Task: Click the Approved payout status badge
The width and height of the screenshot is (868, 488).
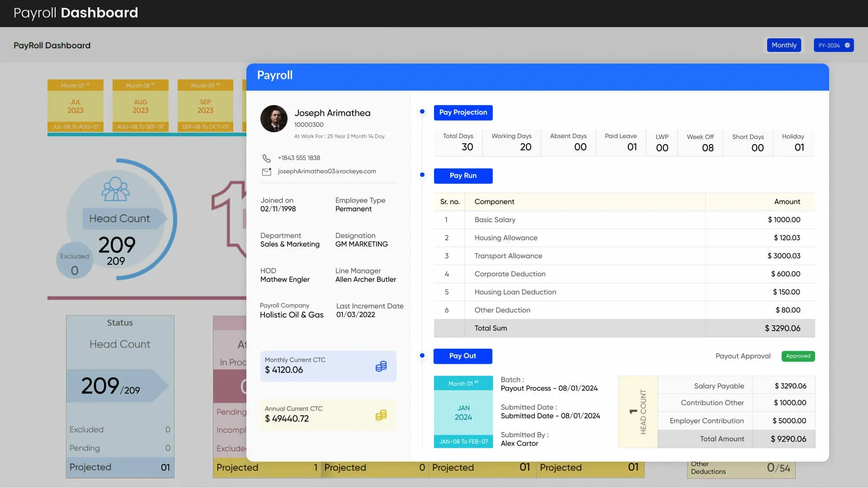Action: pyautogui.click(x=798, y=356)
